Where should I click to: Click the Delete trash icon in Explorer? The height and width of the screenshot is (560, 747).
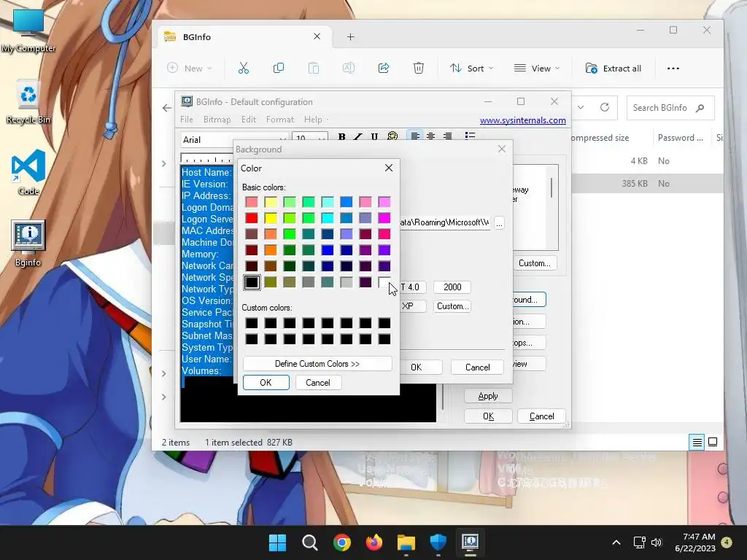pos(418,68)
